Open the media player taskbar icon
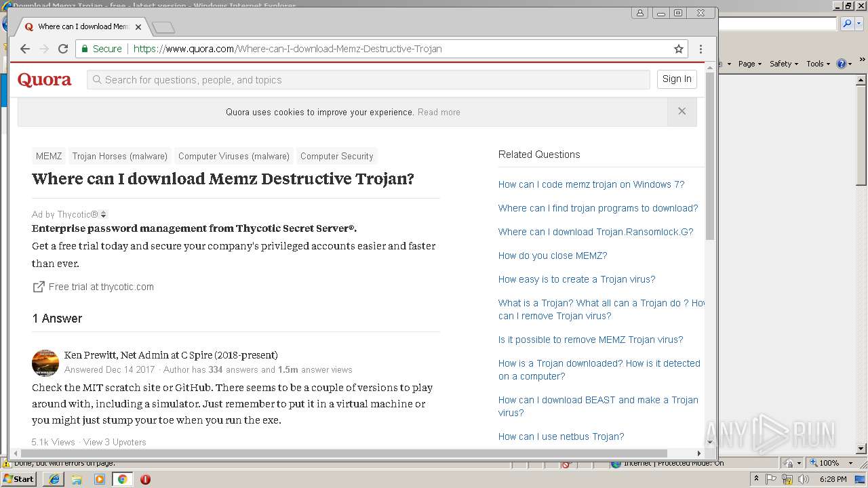The image size is (868, 488). pos(100,479)
